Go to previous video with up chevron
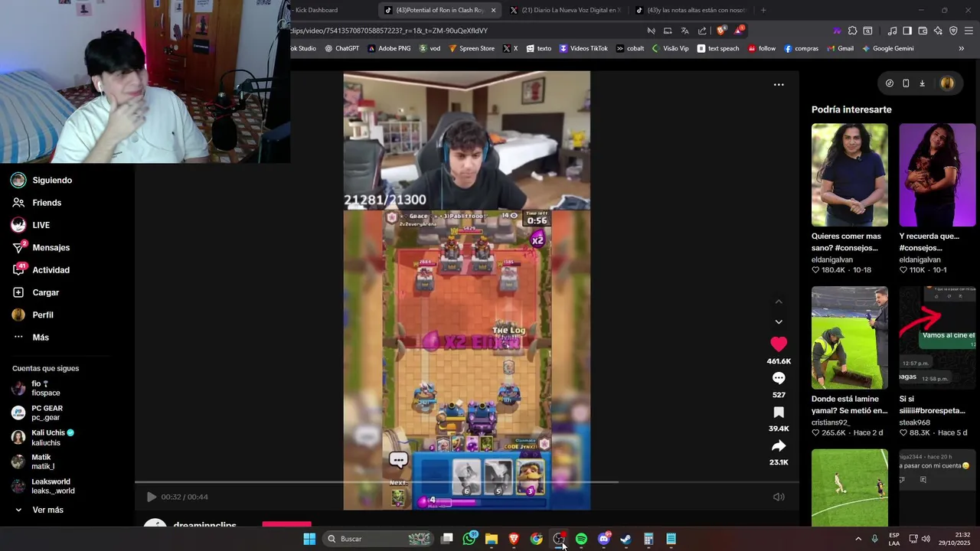The height and width of the screenshot is (551, 980). pos(779,302)
